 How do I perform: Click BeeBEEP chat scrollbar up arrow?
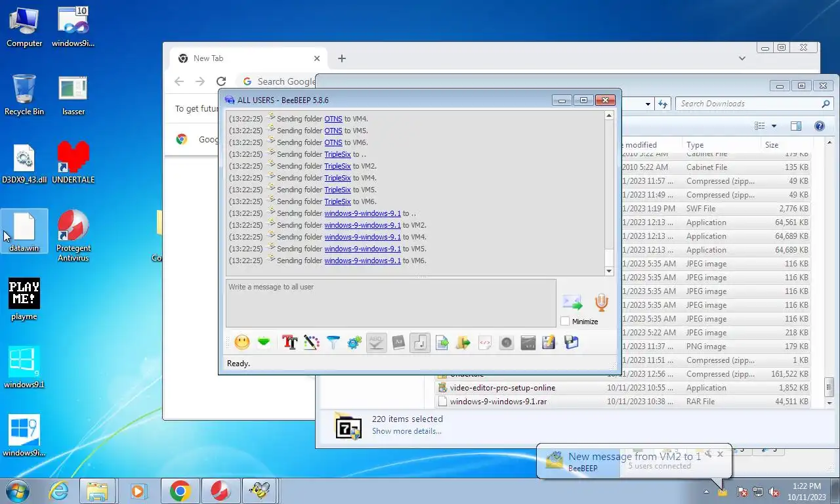pyautogui.click(x=609, y=115)
